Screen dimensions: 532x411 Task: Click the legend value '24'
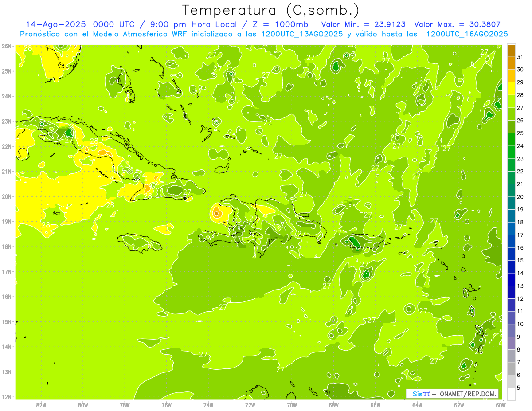coord(520,146)
